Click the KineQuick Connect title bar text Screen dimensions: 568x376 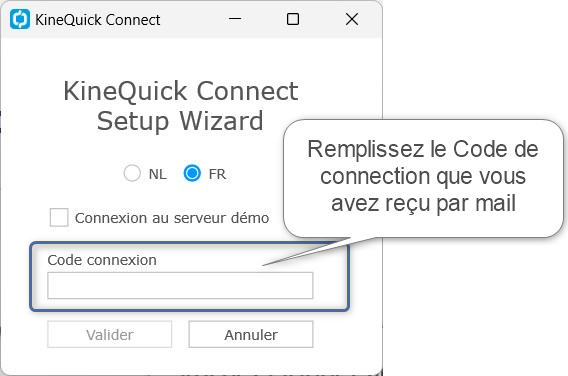pyautogui.click(x=97, y=20)
